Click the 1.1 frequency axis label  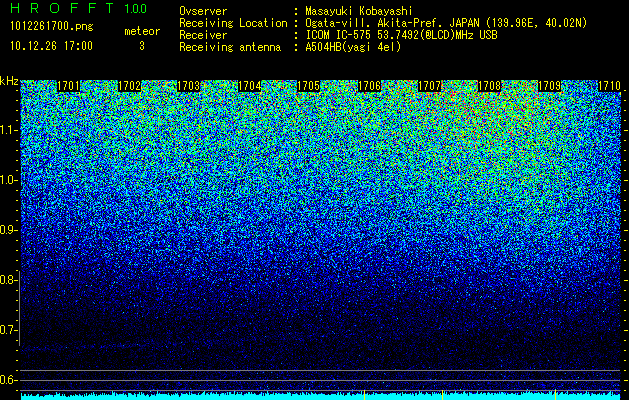click(x=8, y=130)
